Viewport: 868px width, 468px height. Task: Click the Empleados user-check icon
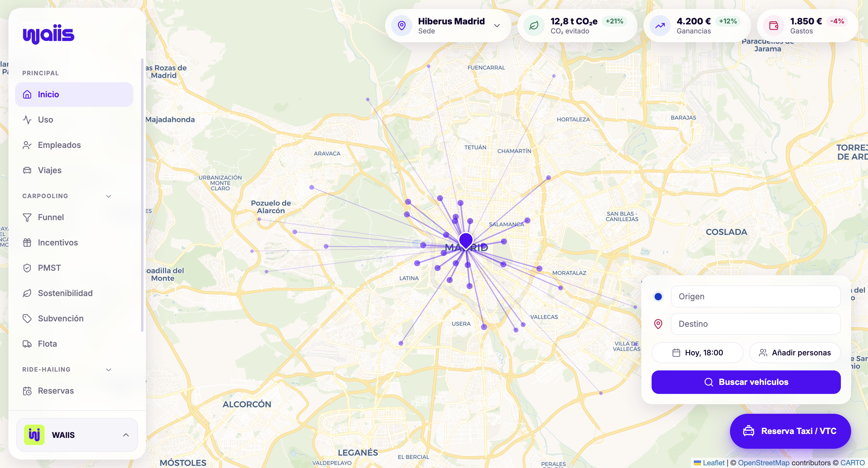point(27,145)
